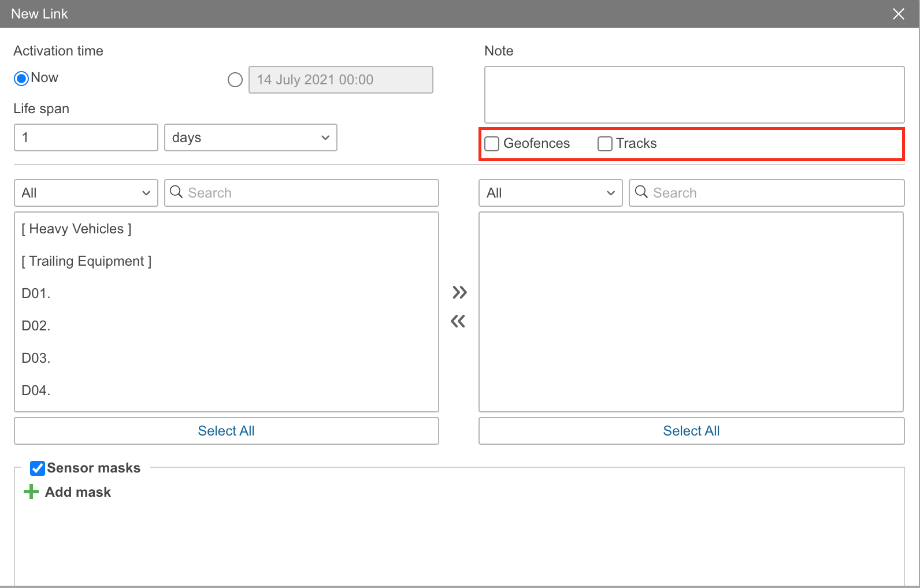
Task: Open the right All filter dropdown
Action: (x=550, y=193)
